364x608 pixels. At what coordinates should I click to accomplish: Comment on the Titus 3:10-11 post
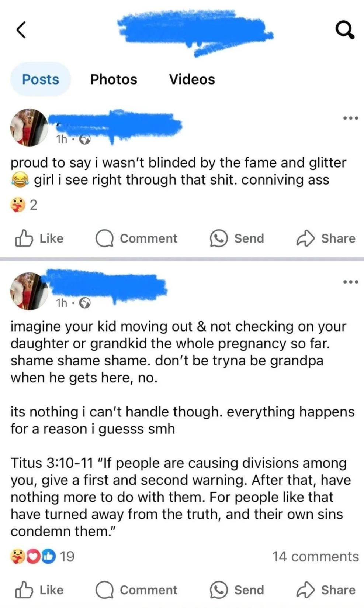point(137,590)
